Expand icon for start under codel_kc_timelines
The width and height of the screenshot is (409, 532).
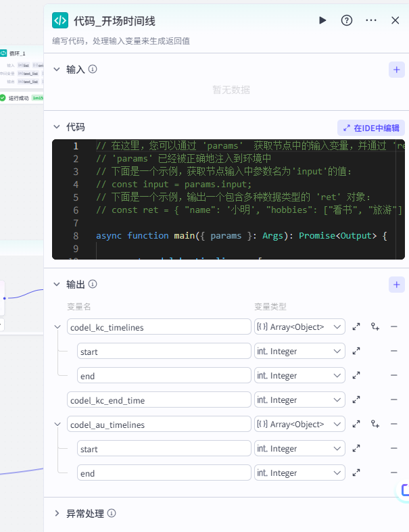point(356,351)
